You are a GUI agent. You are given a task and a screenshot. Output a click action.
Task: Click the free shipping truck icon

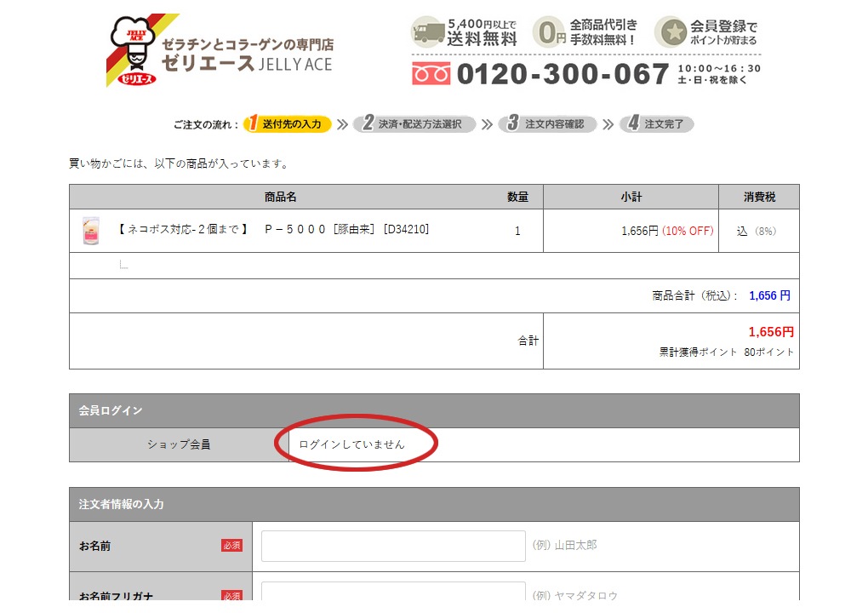[x=429, y=32]
